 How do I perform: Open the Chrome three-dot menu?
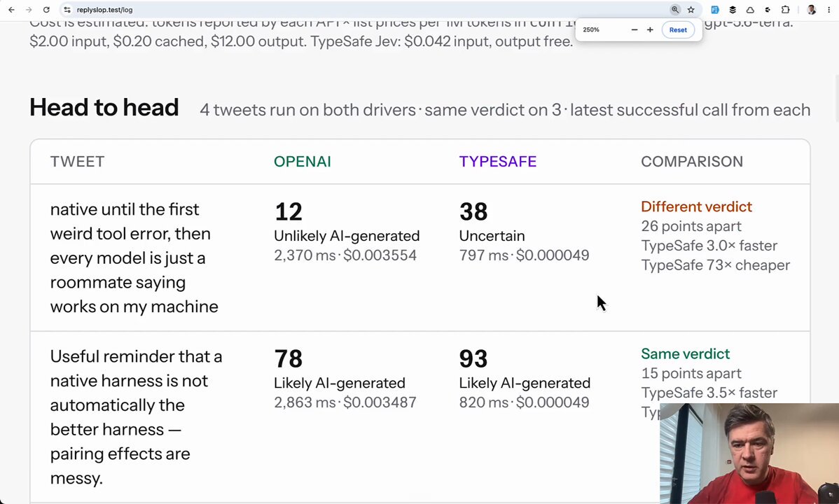(829, 10)
